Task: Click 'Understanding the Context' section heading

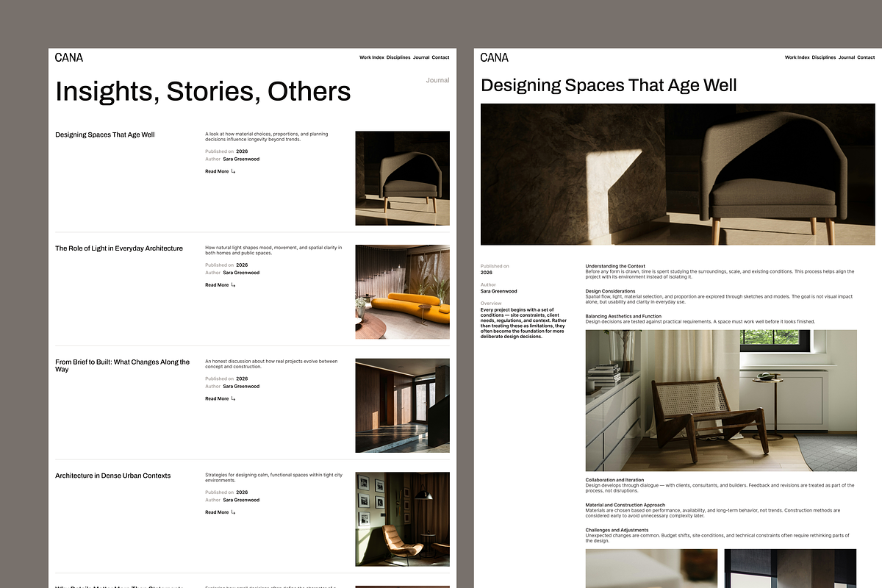Action: pyautogui.click(x=615, y=266)
